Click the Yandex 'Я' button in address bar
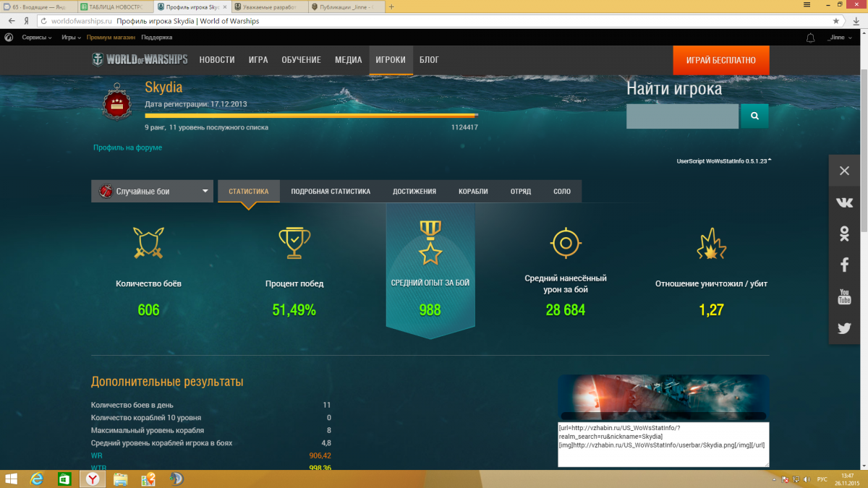 (26, 21)
